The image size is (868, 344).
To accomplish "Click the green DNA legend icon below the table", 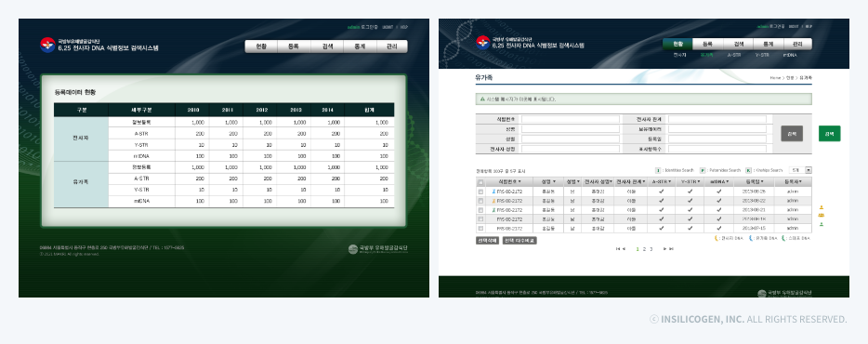I will point(783,238).
